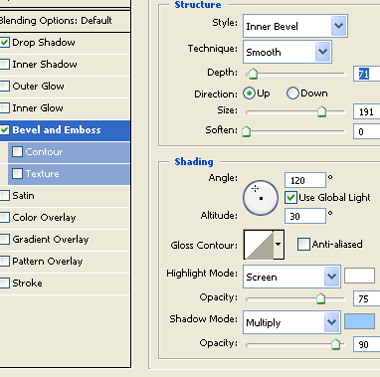Enable the Satin checkbox
This screenshot has width=380, height=377.
pos(5,196)
